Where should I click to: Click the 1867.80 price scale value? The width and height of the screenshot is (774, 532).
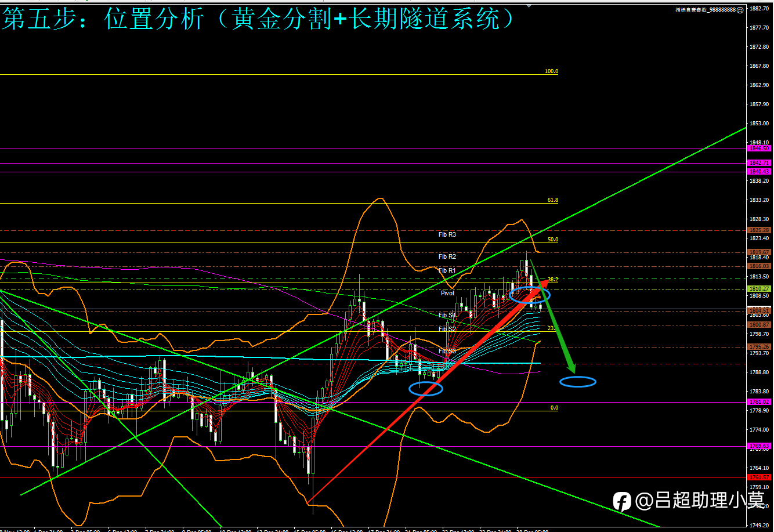click(760, 66)
